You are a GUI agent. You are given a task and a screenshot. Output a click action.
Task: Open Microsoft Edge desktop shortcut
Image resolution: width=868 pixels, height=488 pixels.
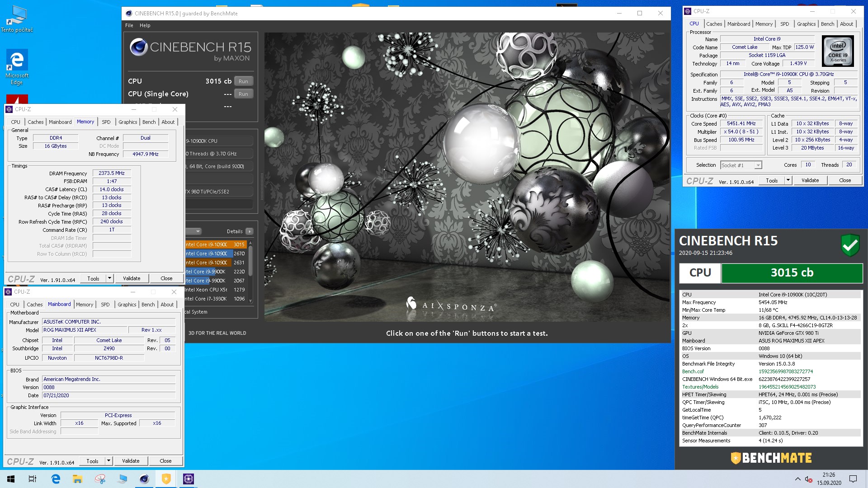tap(17, 67)
